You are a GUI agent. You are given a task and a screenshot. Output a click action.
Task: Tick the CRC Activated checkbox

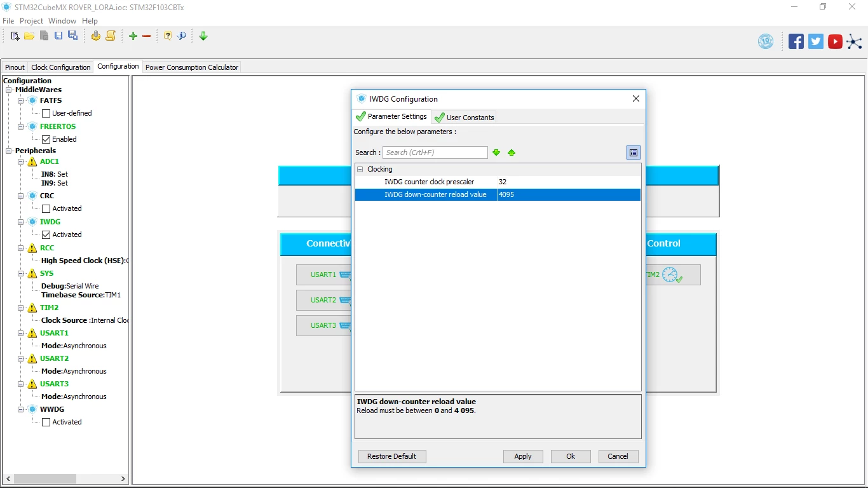(46, 209)
